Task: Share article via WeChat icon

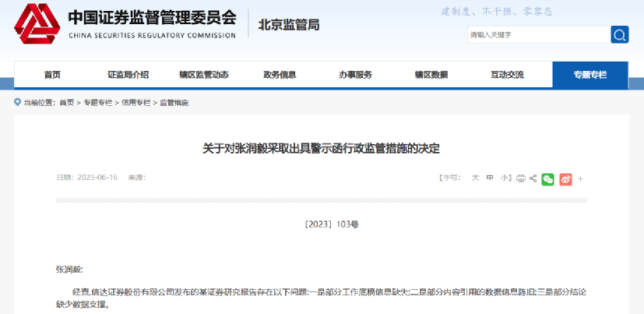Action: coord(548,178)
